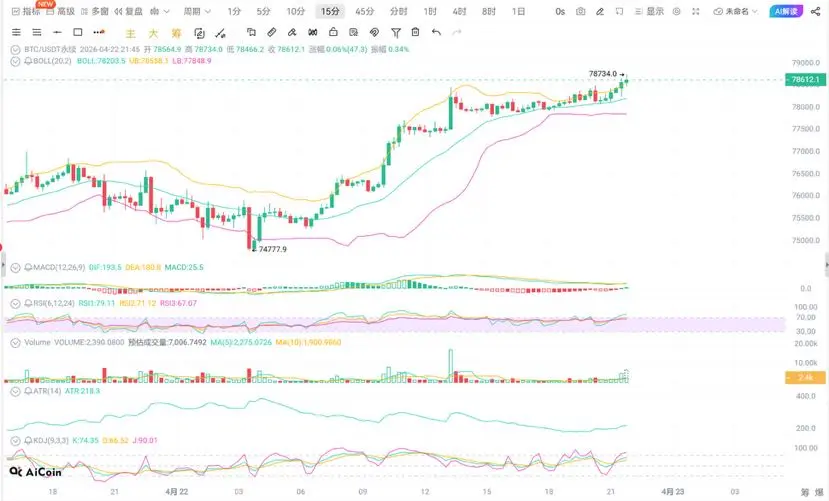Switch to the 分时 timeframe
The image size is (829, 501).
point(398,11)
